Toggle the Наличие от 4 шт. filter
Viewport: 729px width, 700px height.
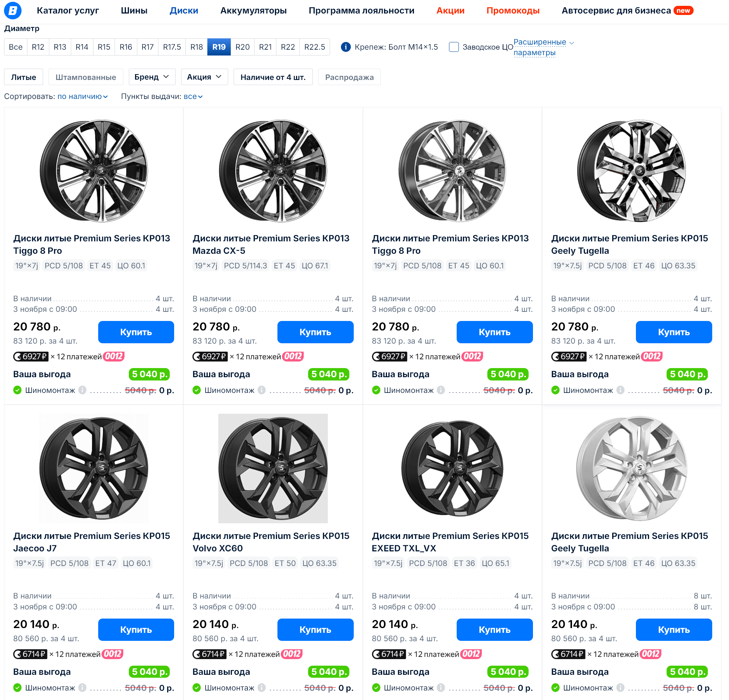pyautogui.click(x=273, y=77)
